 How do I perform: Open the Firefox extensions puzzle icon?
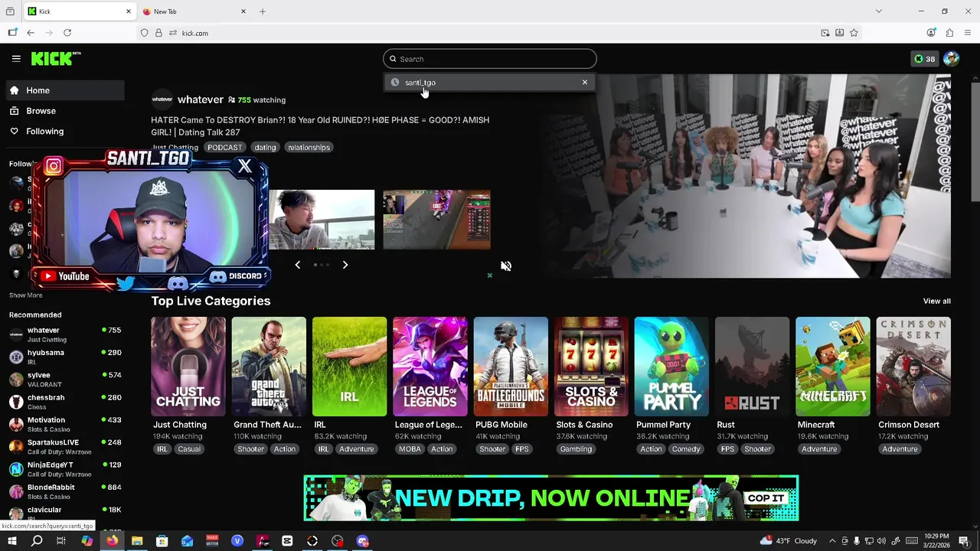(x=949, y=33)
